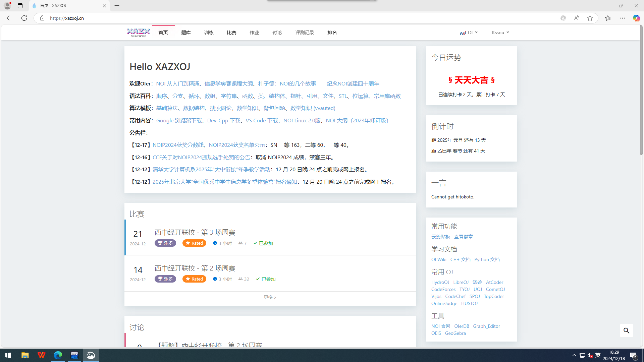Refresh the page with the reload icon
The width and height of the screenshot is (644, 362).
tap(24, 18)
